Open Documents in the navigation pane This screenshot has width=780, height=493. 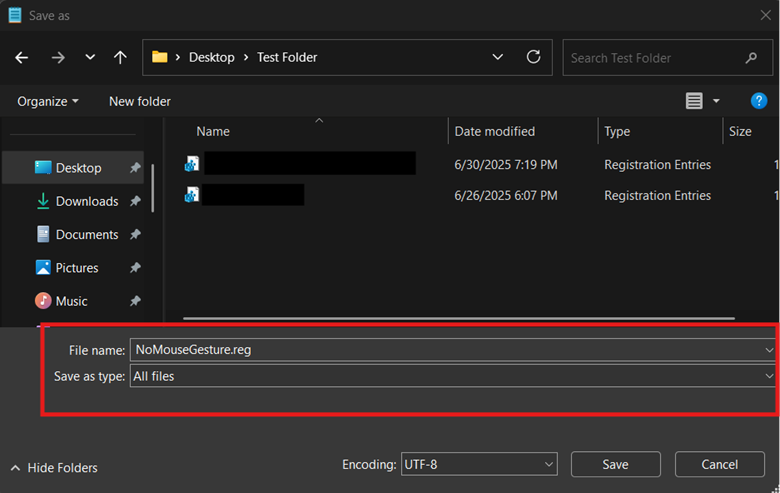(x=73, y=234)
